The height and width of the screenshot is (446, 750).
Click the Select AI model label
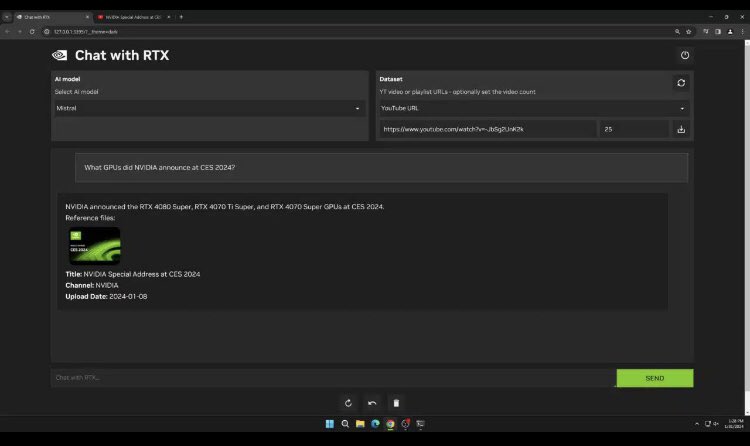76,92
